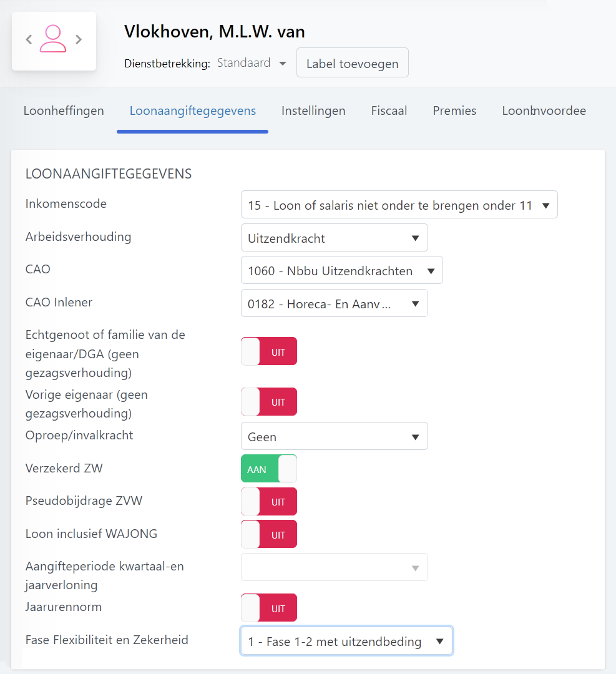Viewport: 616px width, 674px height.
Task: Choose a Fase Flexibiliteit en Zekerheid option
Action: pos(346,641)
